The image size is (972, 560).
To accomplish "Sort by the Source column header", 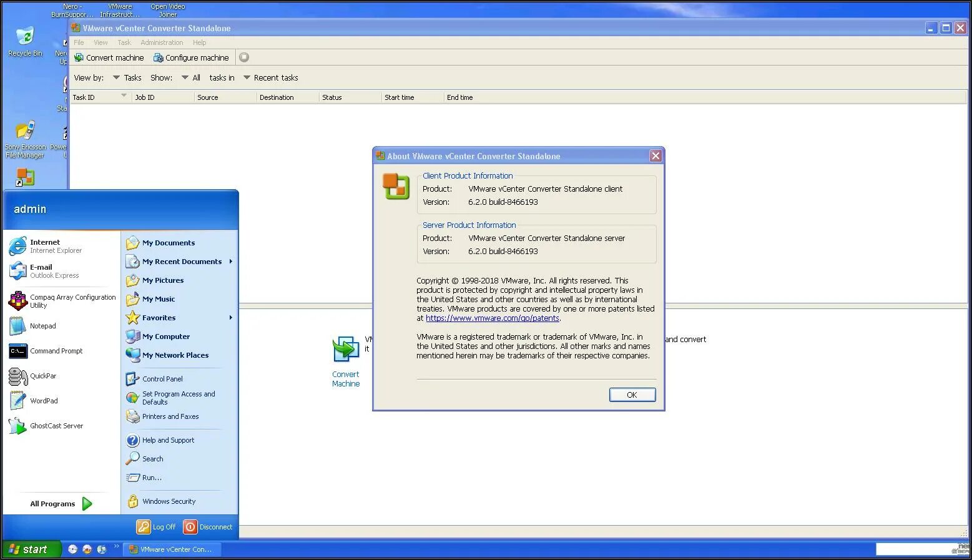I will tap(225, 97).
